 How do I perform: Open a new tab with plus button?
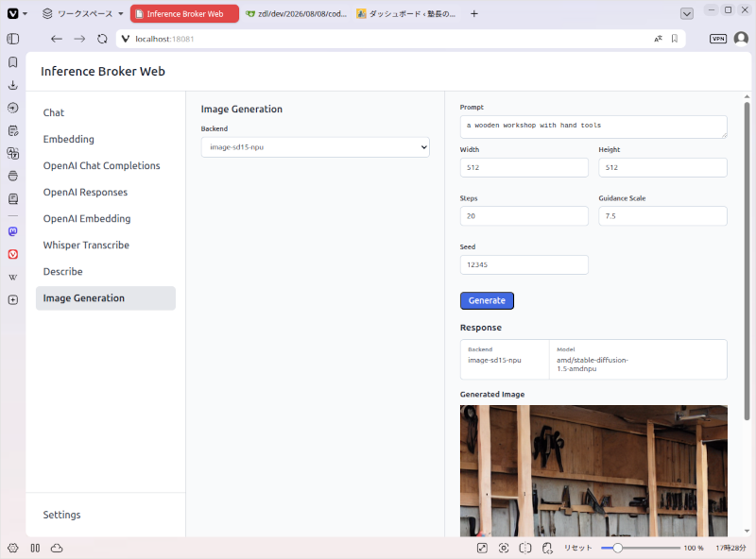(474, 13)
